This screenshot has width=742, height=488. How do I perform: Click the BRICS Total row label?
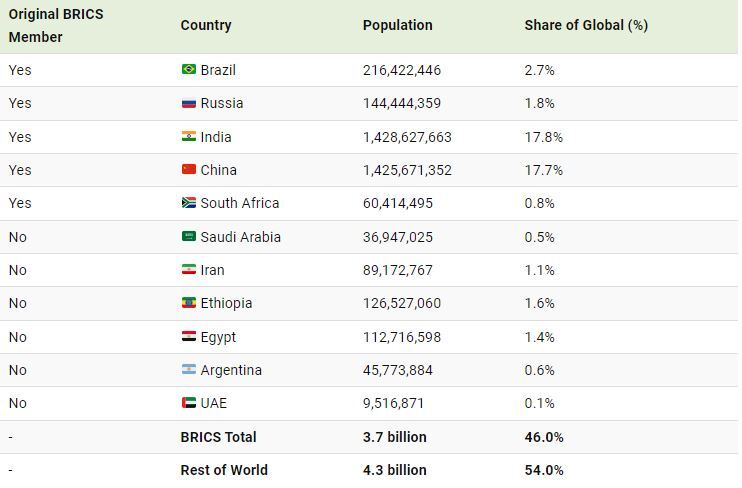[x=218, y=437]
